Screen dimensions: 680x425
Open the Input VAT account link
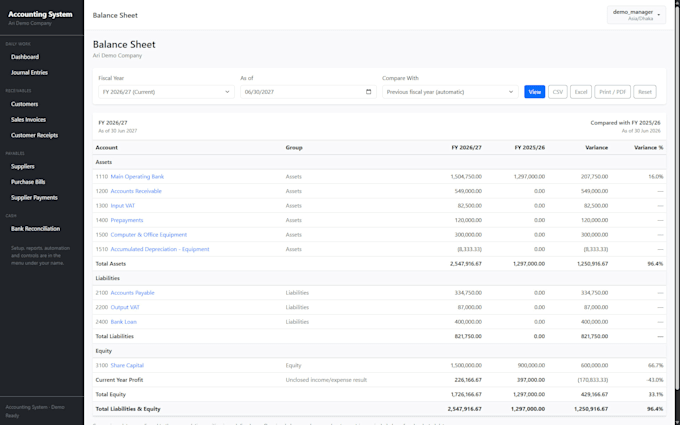point(123,206)
